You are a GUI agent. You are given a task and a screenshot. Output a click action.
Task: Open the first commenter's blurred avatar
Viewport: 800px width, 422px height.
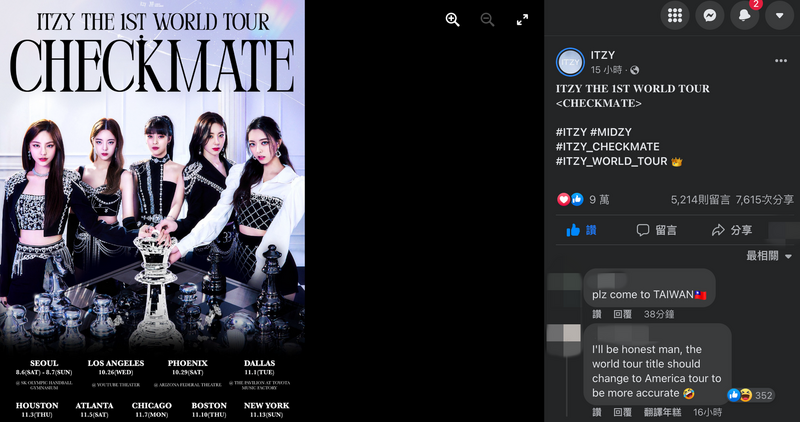click(x=564, y=289)
